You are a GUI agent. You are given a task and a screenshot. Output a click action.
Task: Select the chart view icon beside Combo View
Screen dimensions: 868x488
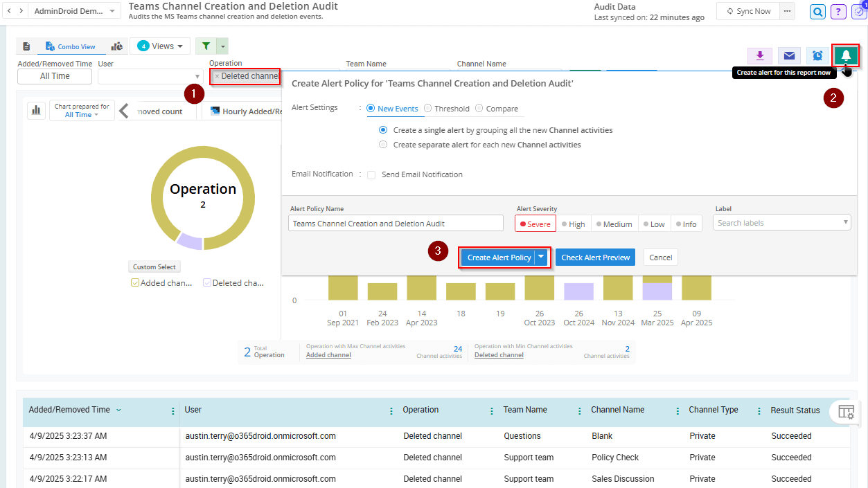(116, 46)
